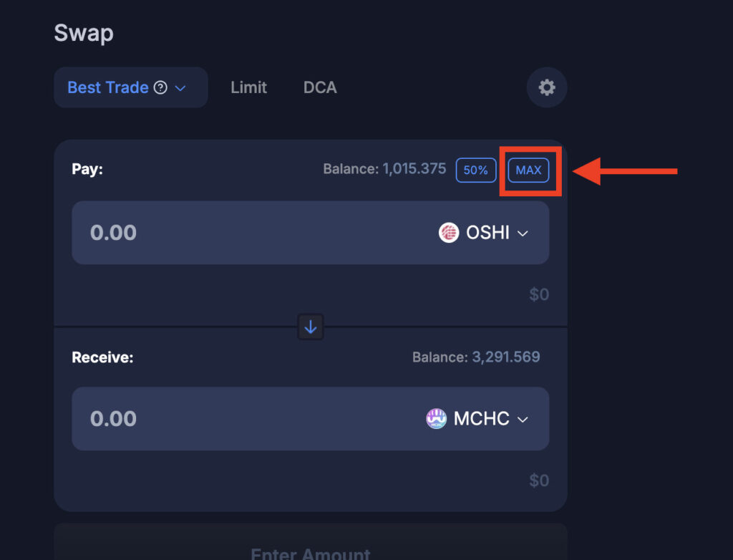Click the MCHC token logo
Viewport: 733px width, 560px height.
[x=436, y=418]
